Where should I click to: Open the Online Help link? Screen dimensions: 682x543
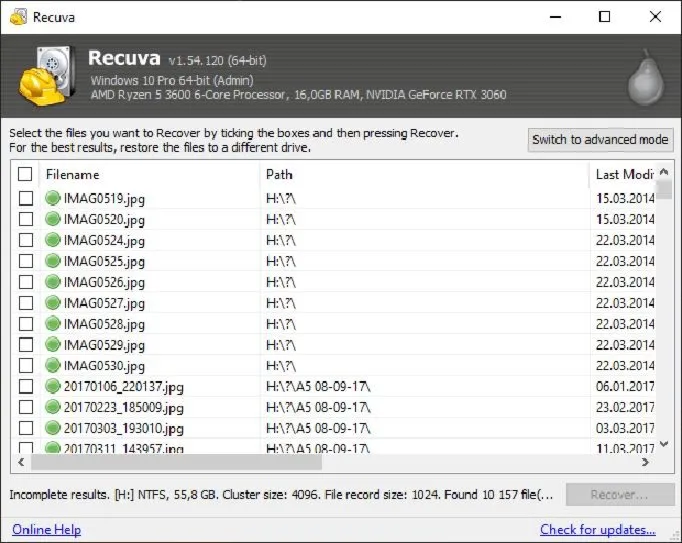tap(47, 530)
